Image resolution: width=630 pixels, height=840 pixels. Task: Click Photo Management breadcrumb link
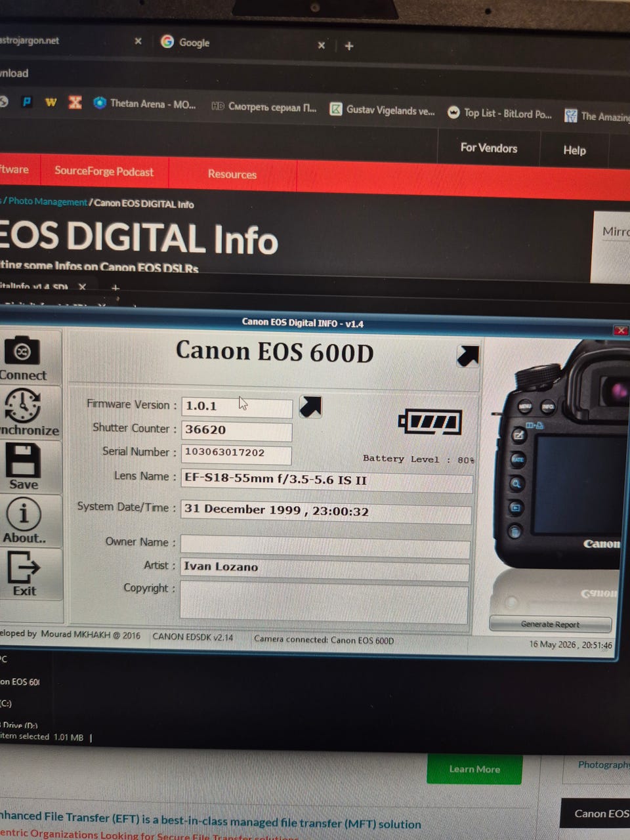pyautogui.click(x=48, y=201)
